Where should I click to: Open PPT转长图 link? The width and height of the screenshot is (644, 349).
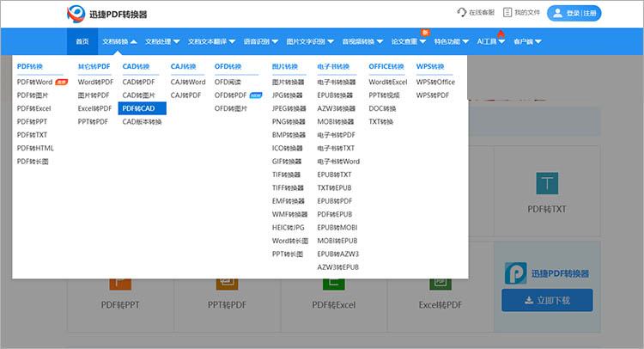click(287, 254)
